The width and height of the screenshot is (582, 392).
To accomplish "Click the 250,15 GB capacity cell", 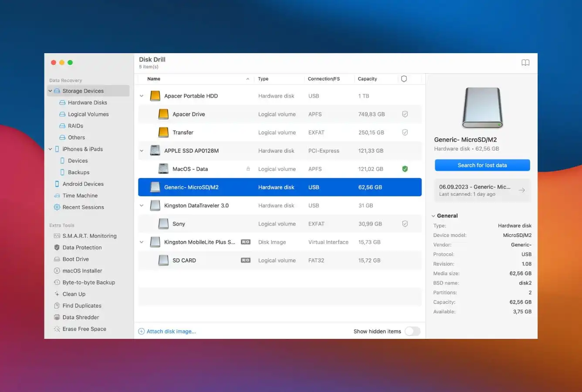I will tap(371, 132).
